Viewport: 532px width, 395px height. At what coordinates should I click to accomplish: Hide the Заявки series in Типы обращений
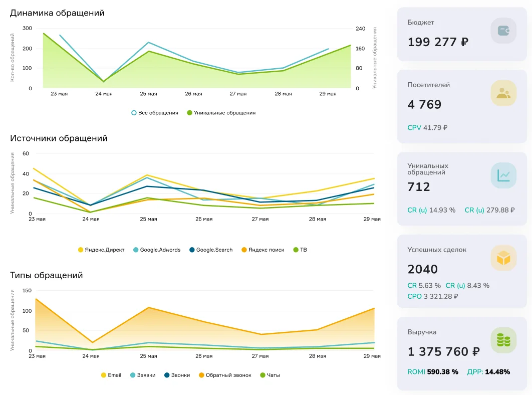pyautogui.click(x=143, y=375)
